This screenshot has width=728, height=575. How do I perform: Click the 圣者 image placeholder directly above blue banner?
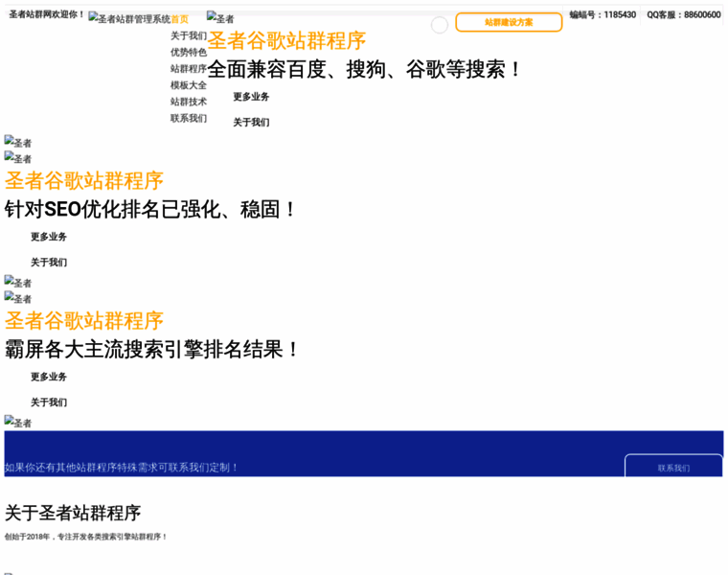(x=18, y=423)
